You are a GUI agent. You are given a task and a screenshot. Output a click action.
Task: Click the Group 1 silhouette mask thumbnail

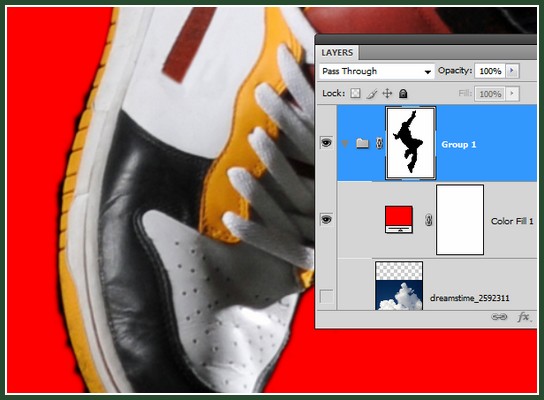click(x=411, y=143)
